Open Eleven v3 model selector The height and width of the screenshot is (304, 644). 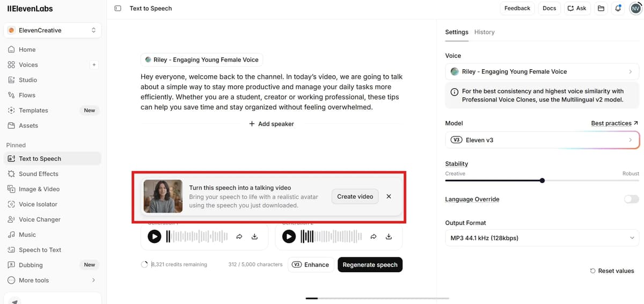pyautogui.click(x=542, y=140)
